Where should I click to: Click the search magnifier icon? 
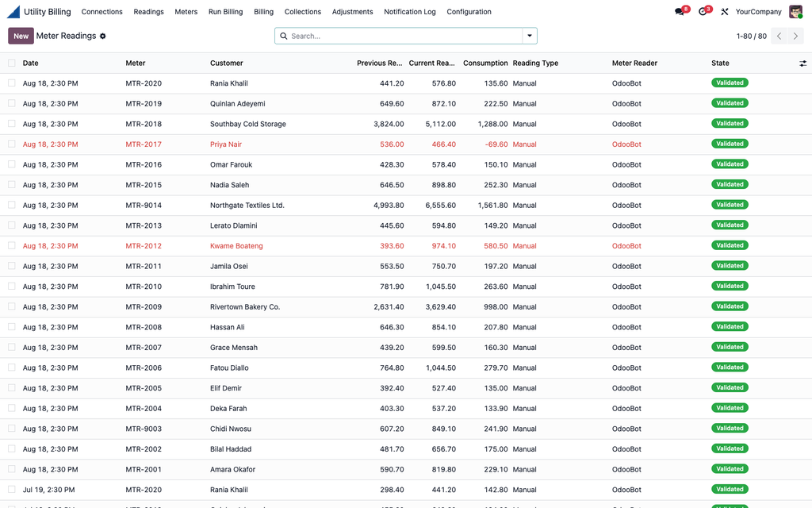click(284, 36)
